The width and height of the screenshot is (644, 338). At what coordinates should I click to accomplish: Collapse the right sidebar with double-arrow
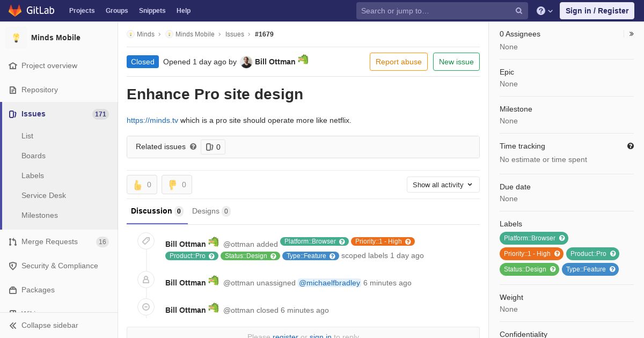(x=632, y=34)
